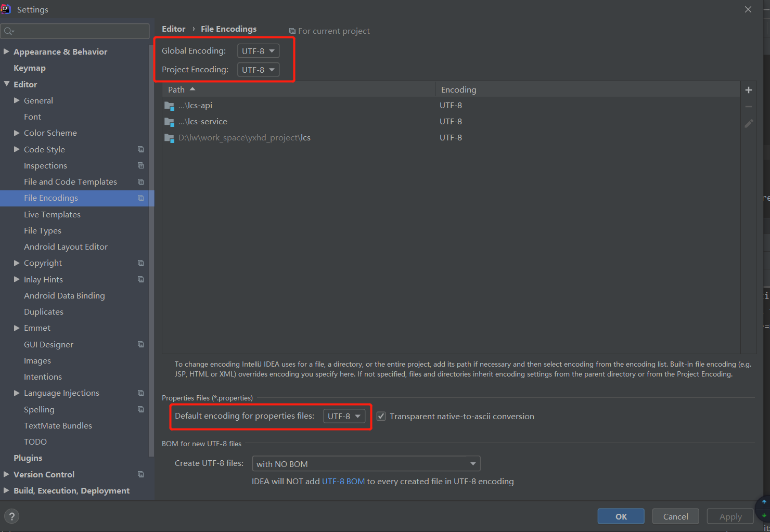
Task: Expand the Copyright node
Action: (17, 263)
